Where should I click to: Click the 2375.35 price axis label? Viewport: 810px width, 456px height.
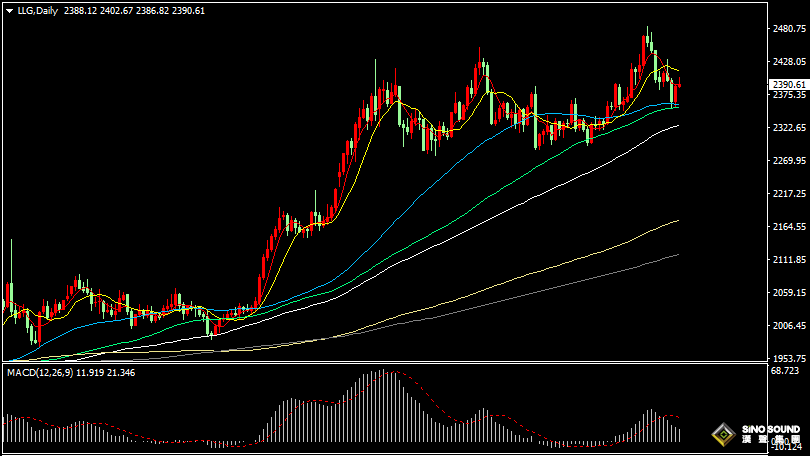pos(788,96)
